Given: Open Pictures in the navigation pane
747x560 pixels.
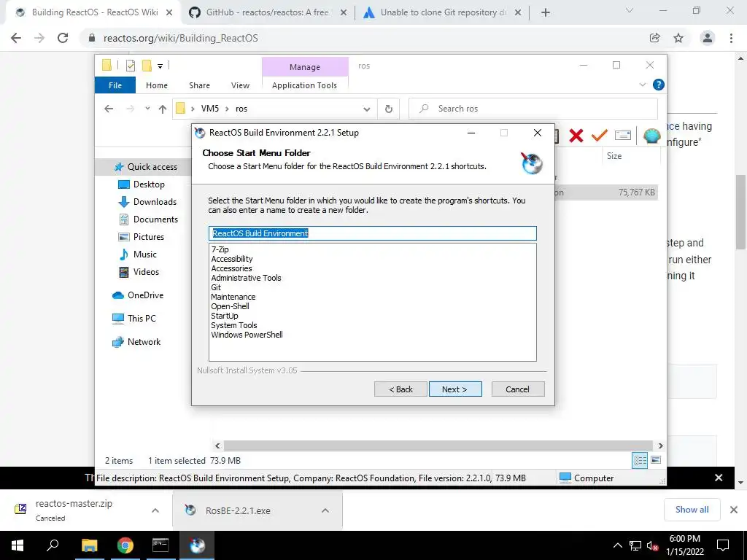Looking at the screenshot, I should click(x=141, y=237).
